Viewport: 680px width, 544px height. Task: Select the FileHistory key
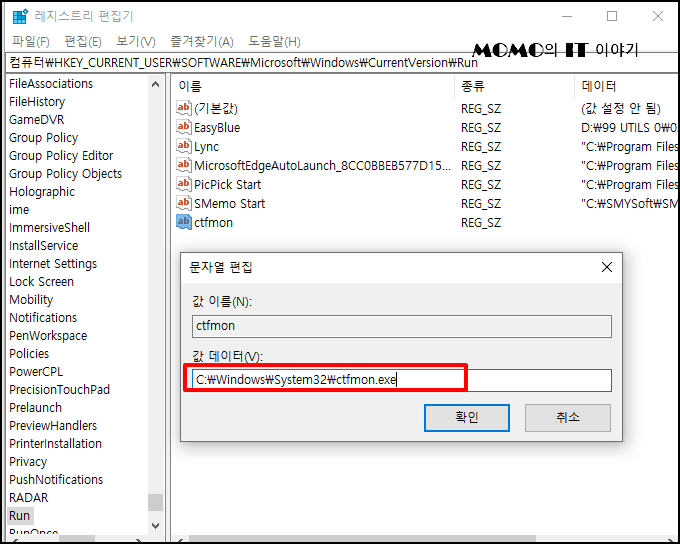point(37,102)
